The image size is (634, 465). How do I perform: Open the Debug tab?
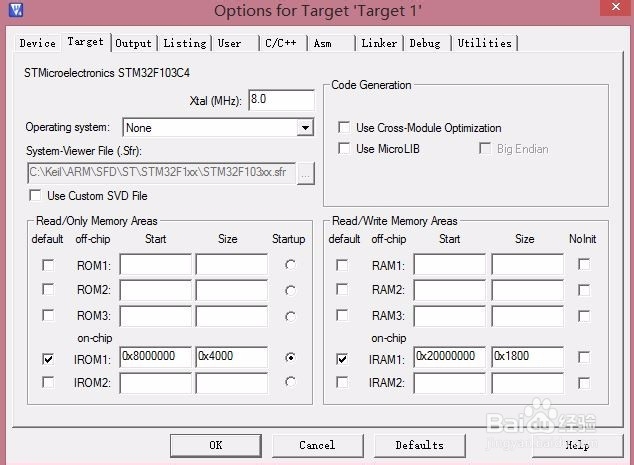pos(427,43)
